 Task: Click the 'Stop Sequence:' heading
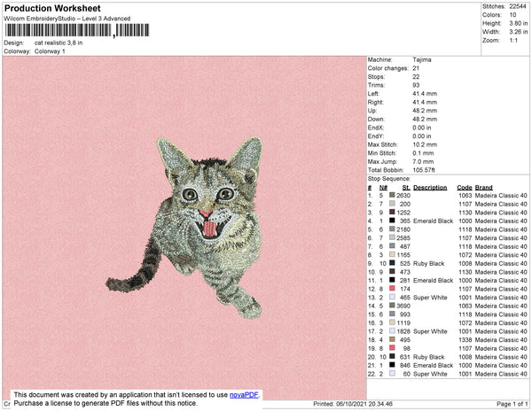point(389,179)
